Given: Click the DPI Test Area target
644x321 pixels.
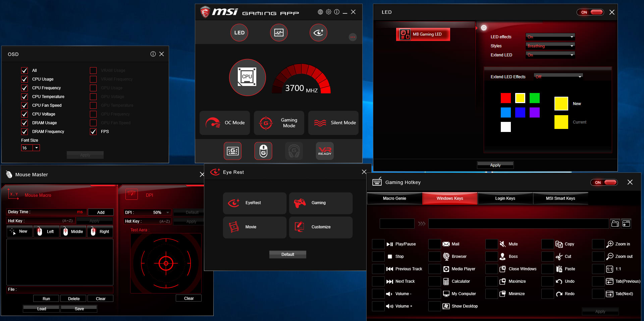Looking at the screenshot, I should coord(166,263).
